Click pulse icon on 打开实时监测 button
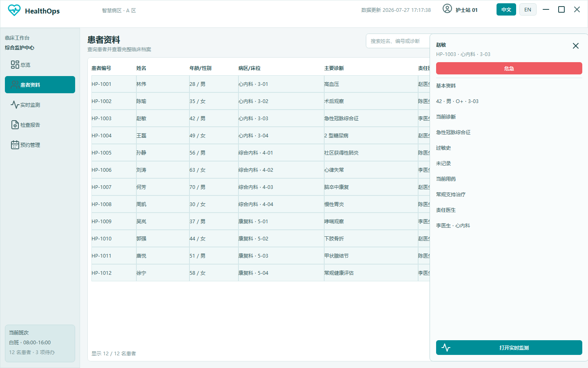588x368 pixels. (x=446, y=348)
